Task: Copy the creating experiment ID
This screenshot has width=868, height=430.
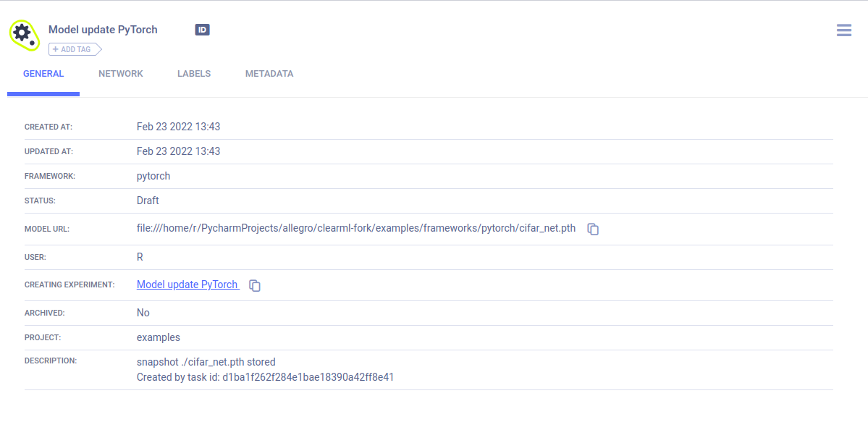Action: pos(255,285)
